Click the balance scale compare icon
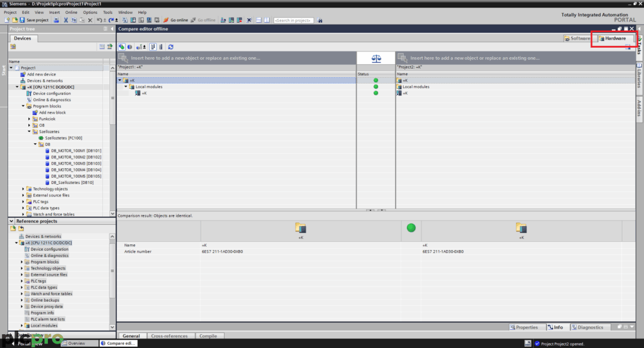The width and height of the screenshot is (644, 348). point(376,58)
